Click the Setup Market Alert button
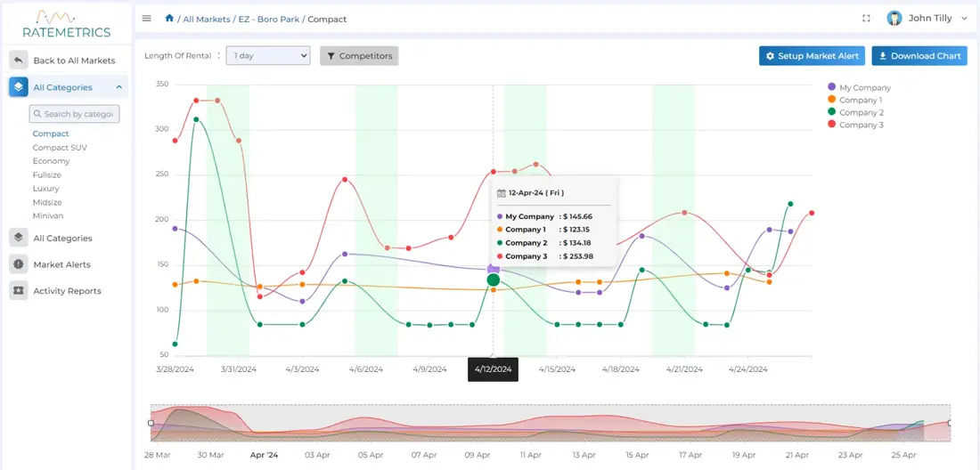This screenshot has height=470, width=980. point(812,56)
